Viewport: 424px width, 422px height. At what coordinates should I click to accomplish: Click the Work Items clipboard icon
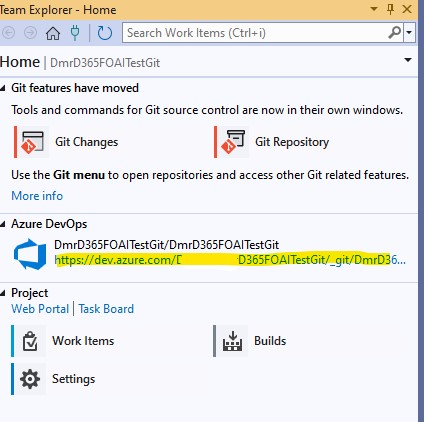coord(30,341)
